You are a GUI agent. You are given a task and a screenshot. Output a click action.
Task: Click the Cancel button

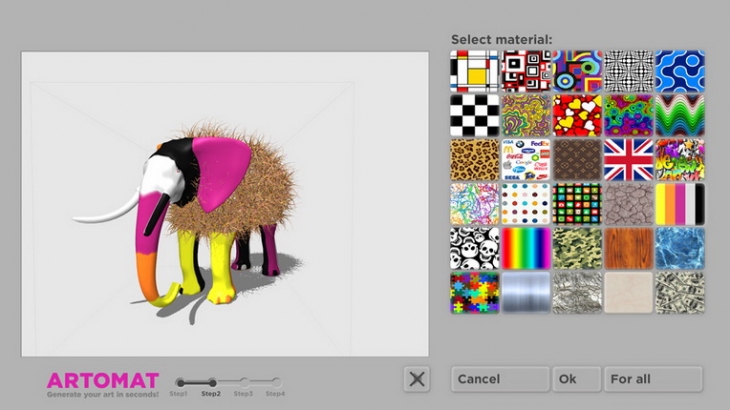(500, 379)
